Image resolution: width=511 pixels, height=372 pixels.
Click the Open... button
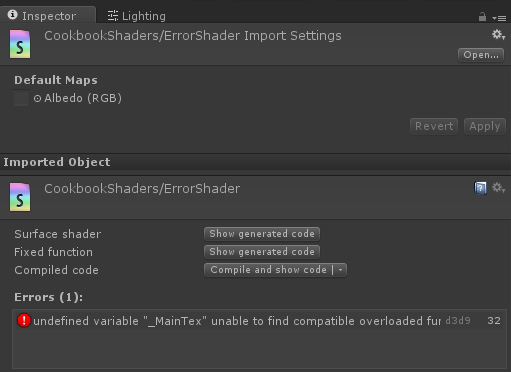481,55
